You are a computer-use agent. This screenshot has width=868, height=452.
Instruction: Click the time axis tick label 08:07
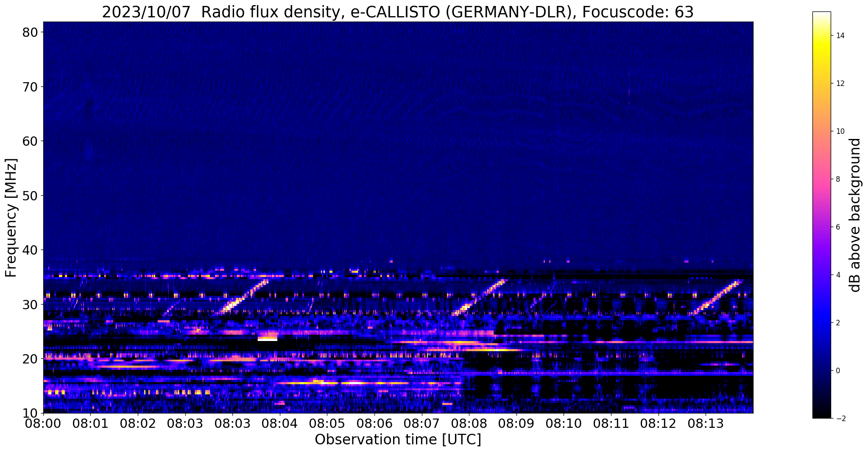click(x=421, y=423)
